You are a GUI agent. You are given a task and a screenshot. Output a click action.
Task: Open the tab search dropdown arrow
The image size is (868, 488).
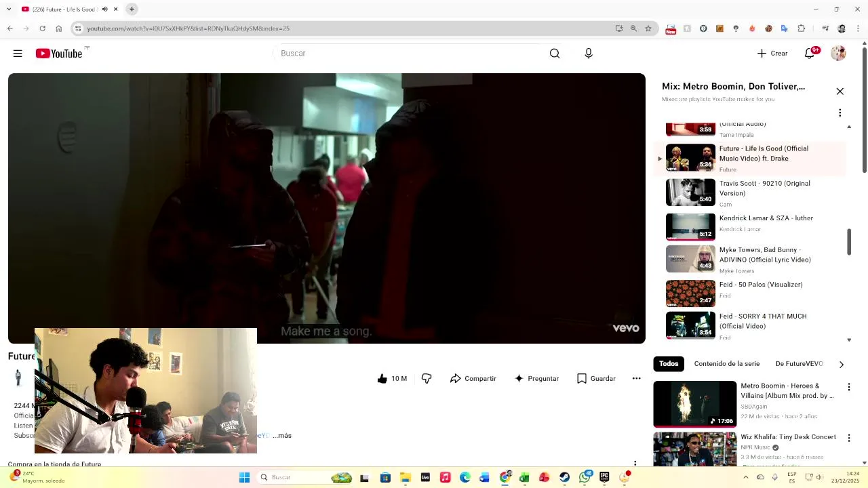pyautogui.click(x=10, y=9)
